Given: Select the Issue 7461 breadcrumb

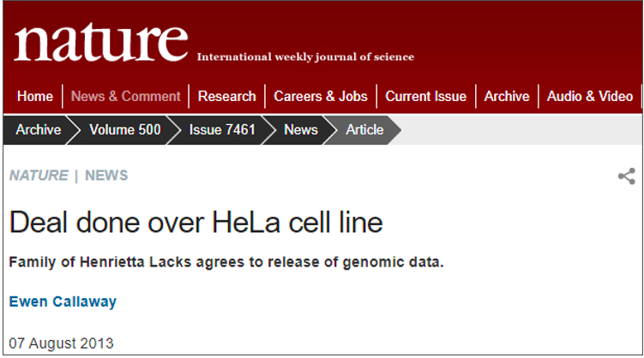Looking at the screenshot, I should tap(222, 130).
